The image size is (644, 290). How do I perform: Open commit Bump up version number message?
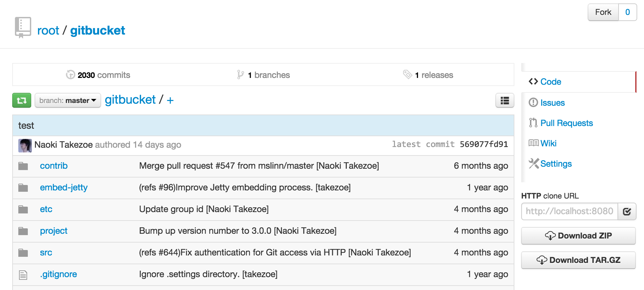click(238, 231)
